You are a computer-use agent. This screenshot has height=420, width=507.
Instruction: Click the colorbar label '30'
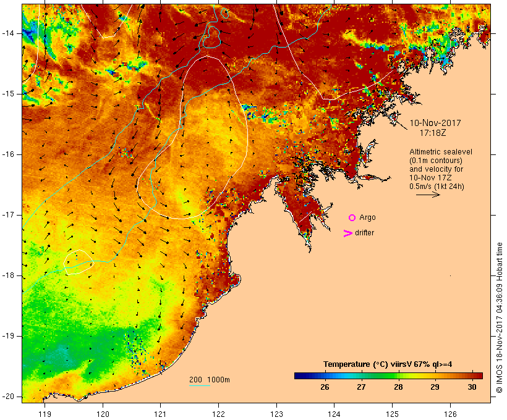[x=472, y=387]
